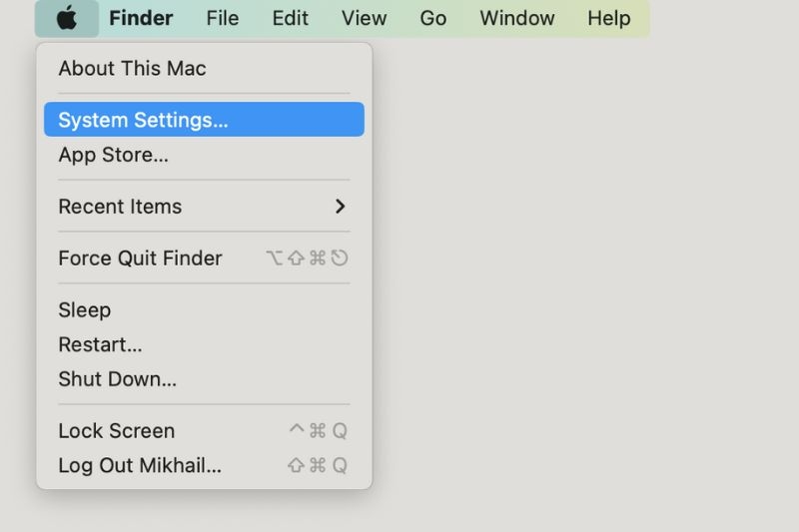This screenshot has width=799, height=532.
Task: Choose Lock Screen
Action: click(x=116, y=431)
